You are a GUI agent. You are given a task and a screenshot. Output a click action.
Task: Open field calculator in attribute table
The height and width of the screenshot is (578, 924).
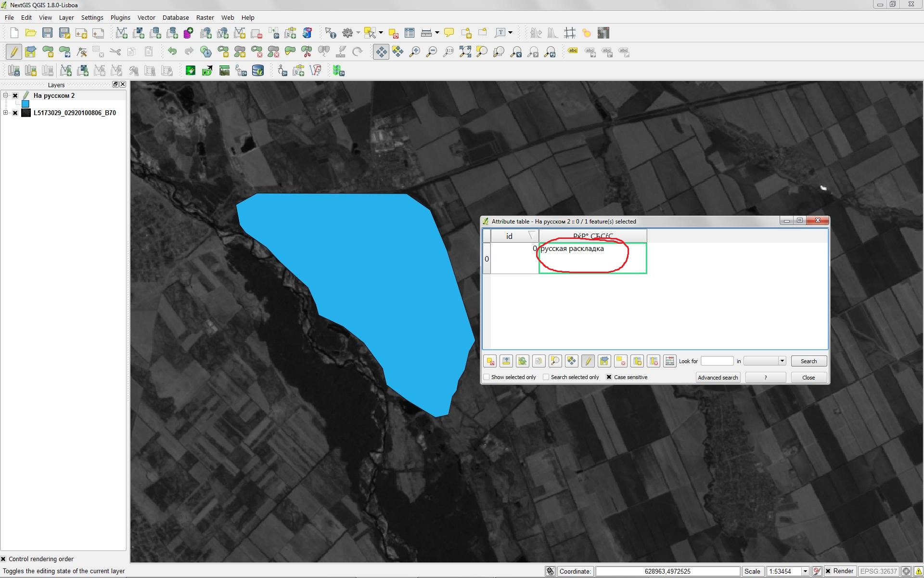coord(669,361)
